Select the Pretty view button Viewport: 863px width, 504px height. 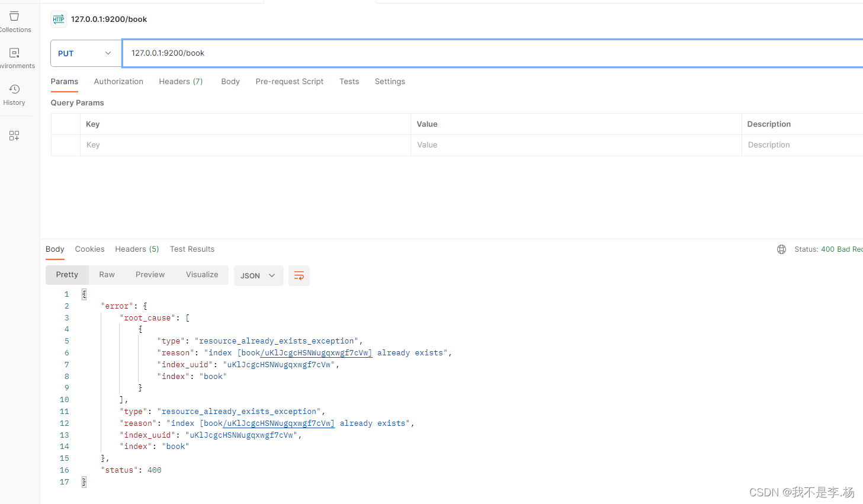67,275
